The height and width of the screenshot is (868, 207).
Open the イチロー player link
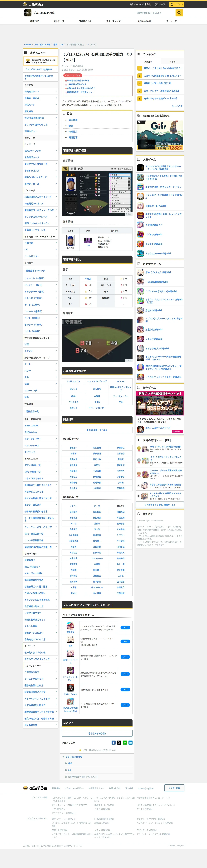pyautogui.click(x=73, y=506)
